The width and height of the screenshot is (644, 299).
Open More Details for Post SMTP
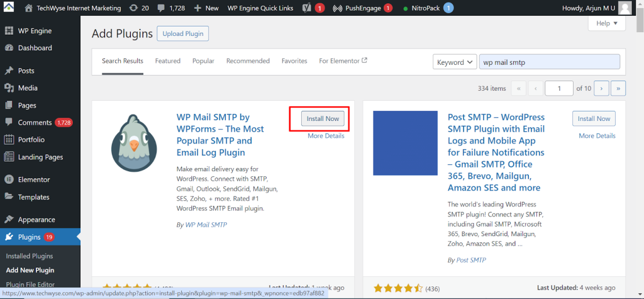[597, 136]
